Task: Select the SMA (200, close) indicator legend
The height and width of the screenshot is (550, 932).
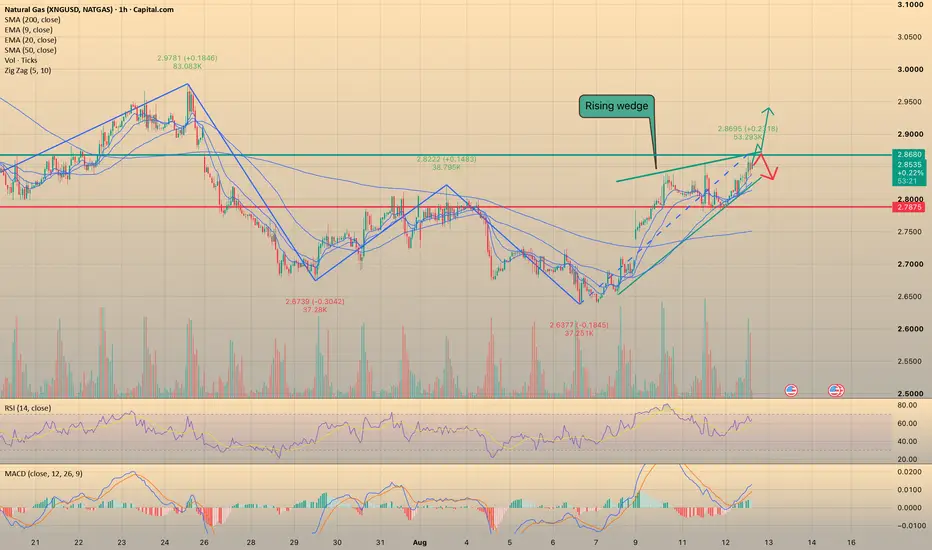Action: (x=32, y=20)
